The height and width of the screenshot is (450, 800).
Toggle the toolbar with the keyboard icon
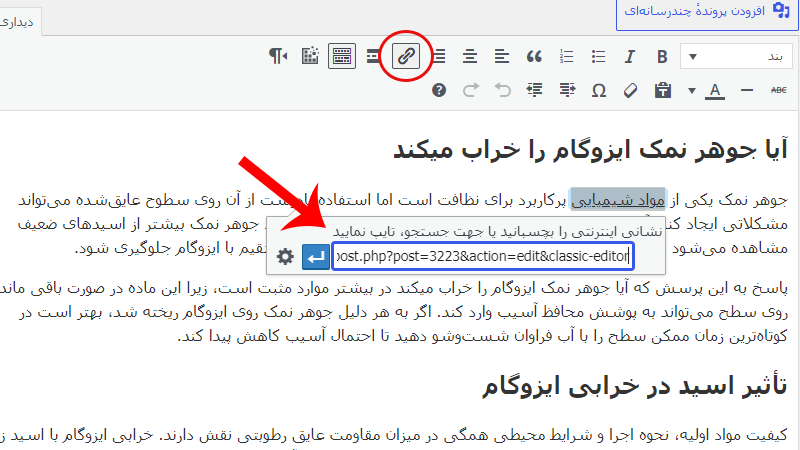pos(342,56)
